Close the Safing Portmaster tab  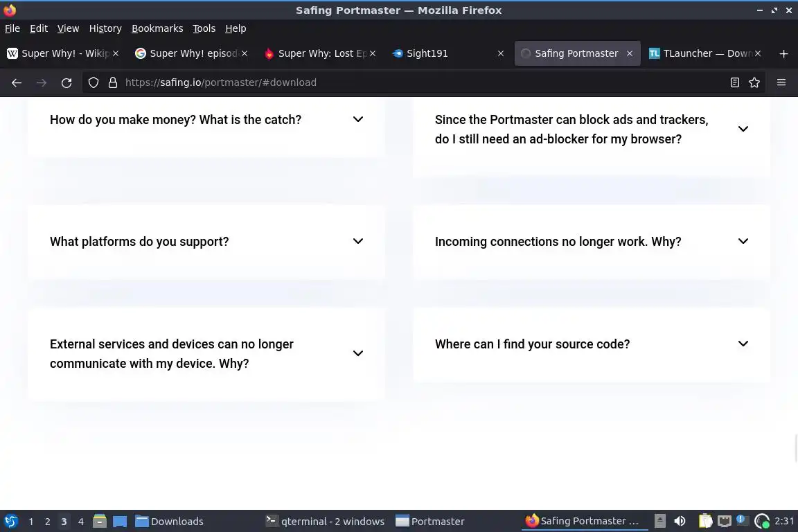point(630,53)
